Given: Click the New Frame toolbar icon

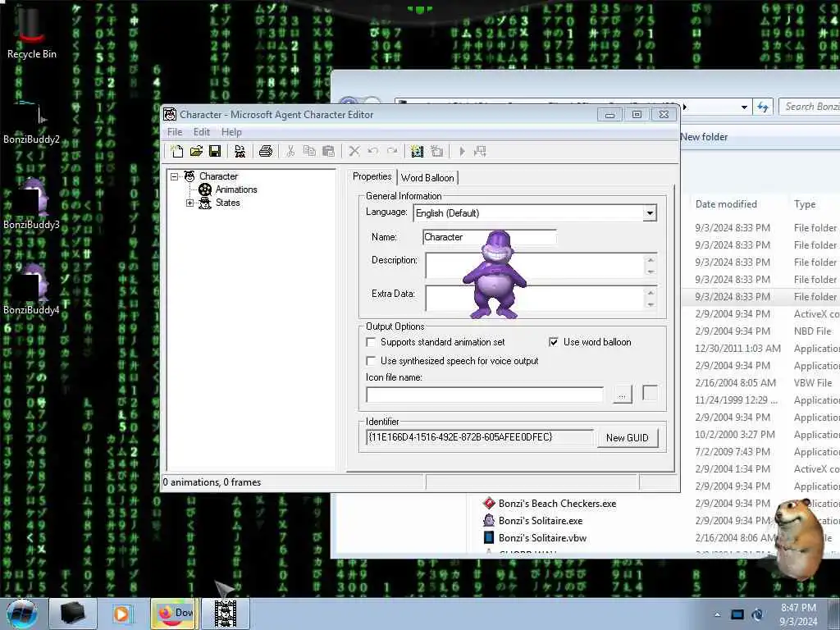Looking at the screenshot, I should point(436,152).
